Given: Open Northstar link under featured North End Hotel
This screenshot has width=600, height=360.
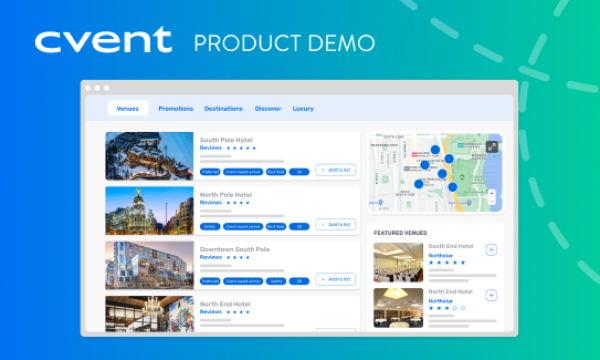Looking at the screenshot, I should 440,301.
